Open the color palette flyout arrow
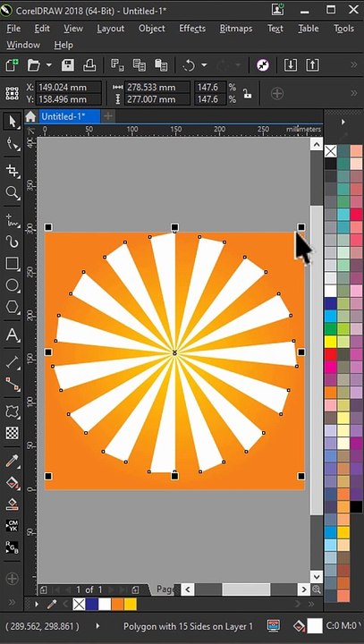The width and height of the screenshot is (364, 644). coord(343,122)
